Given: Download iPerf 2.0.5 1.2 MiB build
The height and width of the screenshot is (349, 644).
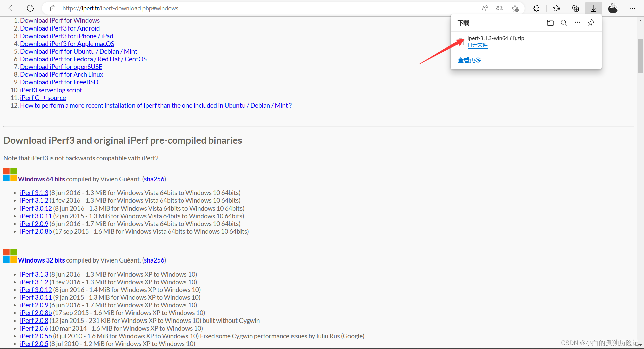Looking at the screenshot, I should tap(34, 344).
